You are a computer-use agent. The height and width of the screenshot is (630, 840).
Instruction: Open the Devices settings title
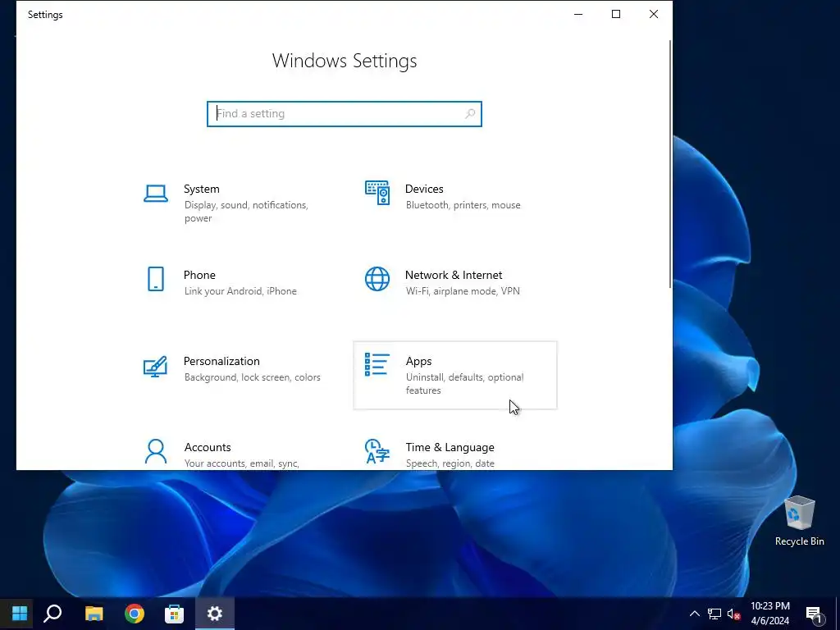(x=424, y=189)
